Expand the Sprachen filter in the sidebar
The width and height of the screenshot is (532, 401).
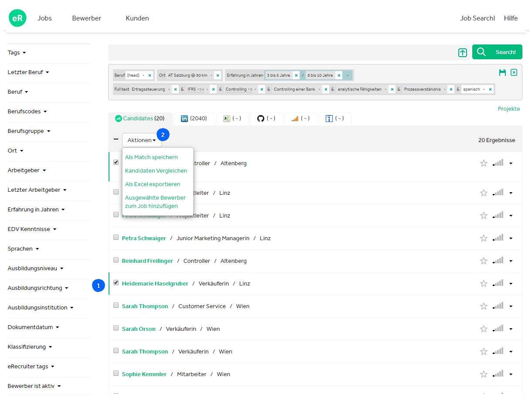pos(23,249)
